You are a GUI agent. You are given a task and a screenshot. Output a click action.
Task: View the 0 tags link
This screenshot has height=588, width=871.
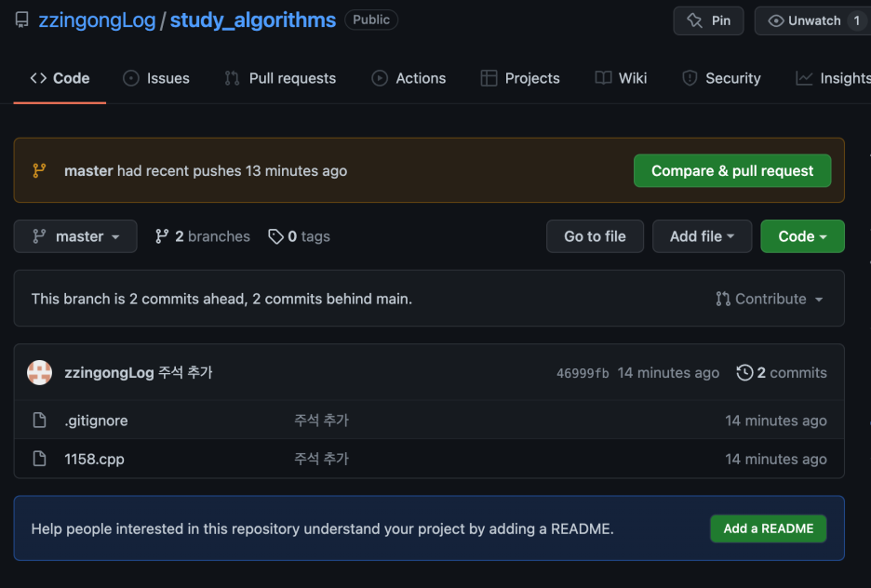pos(299,236)
